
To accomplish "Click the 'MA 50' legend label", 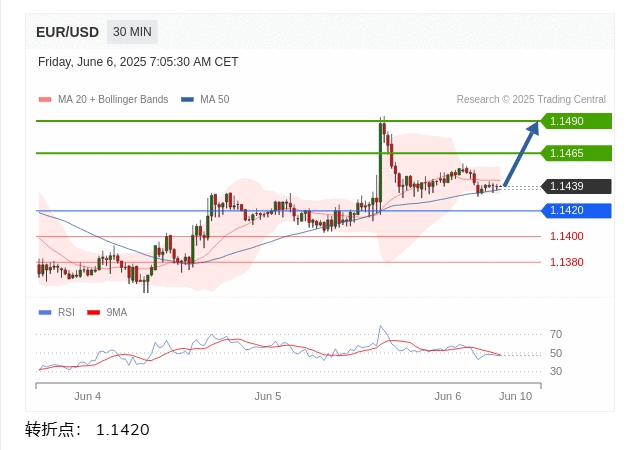I will [x=215, y=99].
